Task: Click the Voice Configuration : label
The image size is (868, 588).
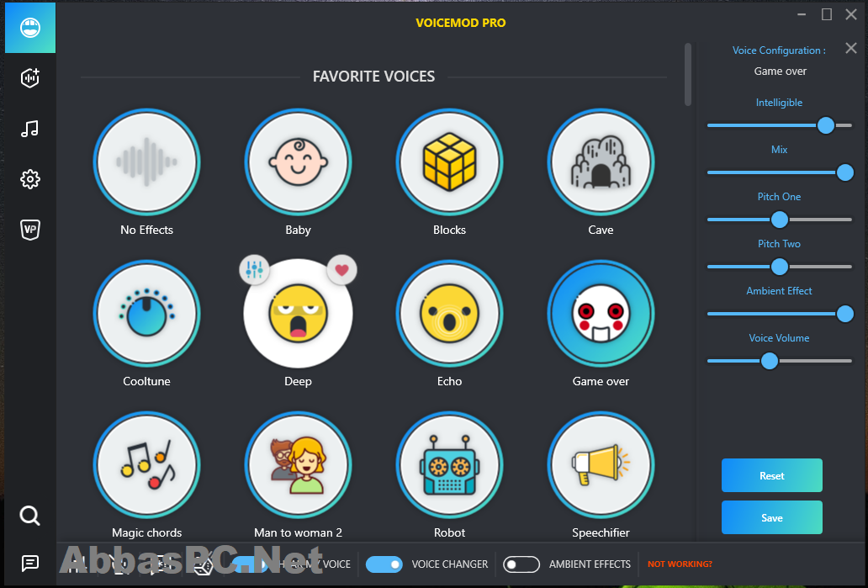Action: coord(779,50)
